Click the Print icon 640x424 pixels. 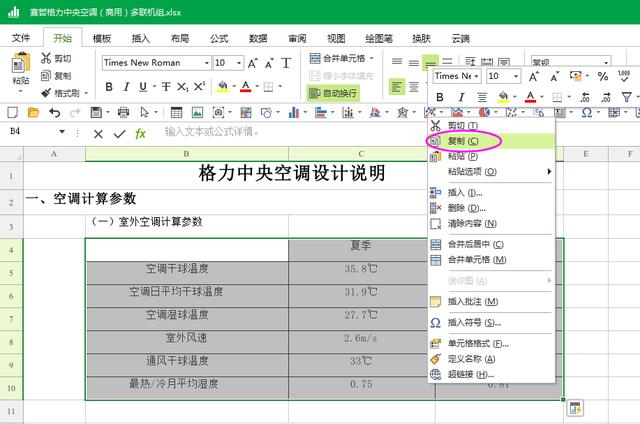click(123, 112)
